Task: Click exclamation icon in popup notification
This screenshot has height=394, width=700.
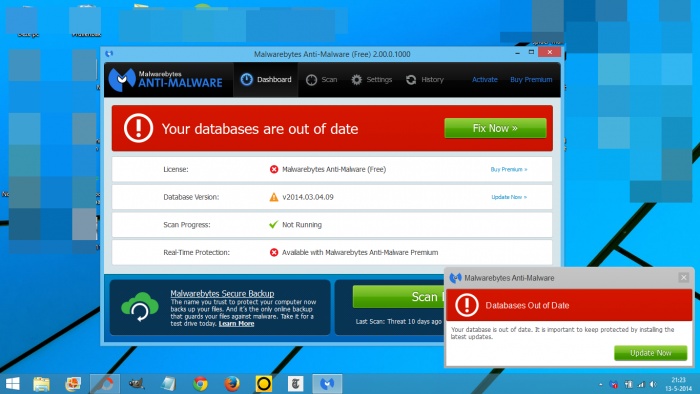Action: click(x=467, y=305)
